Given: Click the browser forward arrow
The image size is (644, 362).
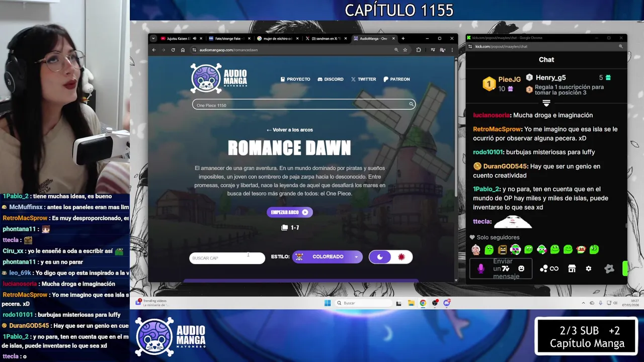Looking at the screenshot, I should (164, 50).
